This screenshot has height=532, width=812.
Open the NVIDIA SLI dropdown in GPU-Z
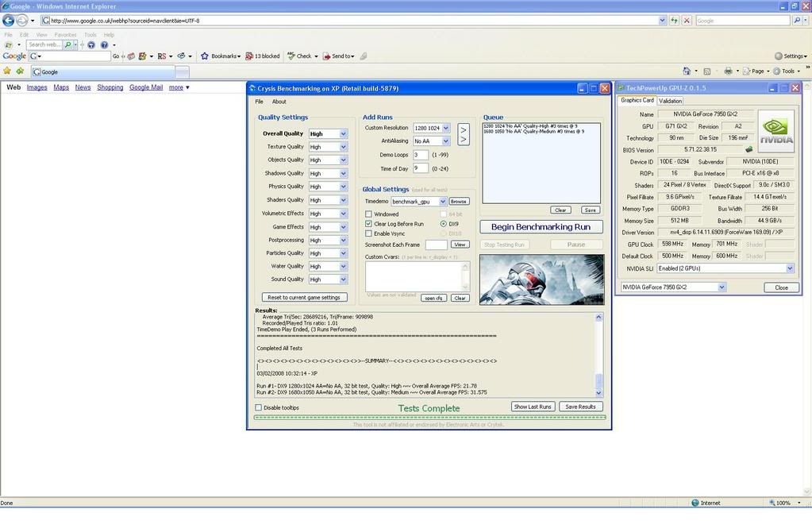point(790,268)
